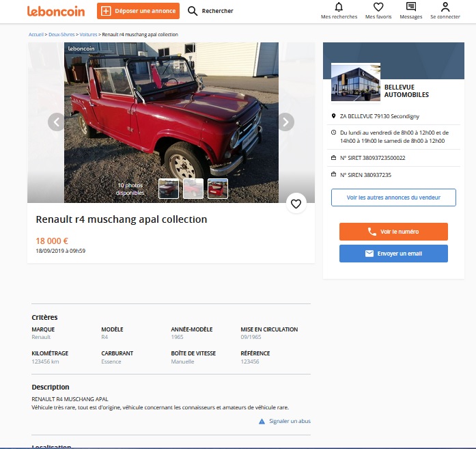Show previous photo with left arrow

(57, 122)
